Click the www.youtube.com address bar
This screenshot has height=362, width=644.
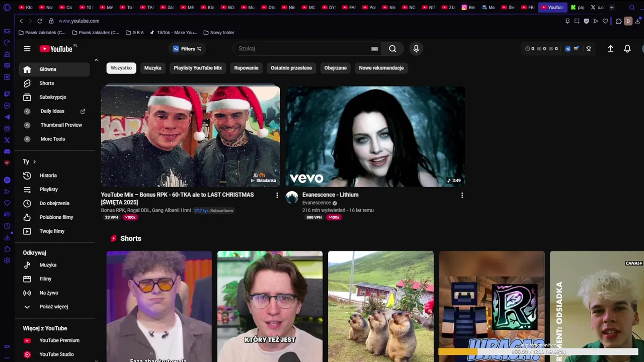[79, 21]
